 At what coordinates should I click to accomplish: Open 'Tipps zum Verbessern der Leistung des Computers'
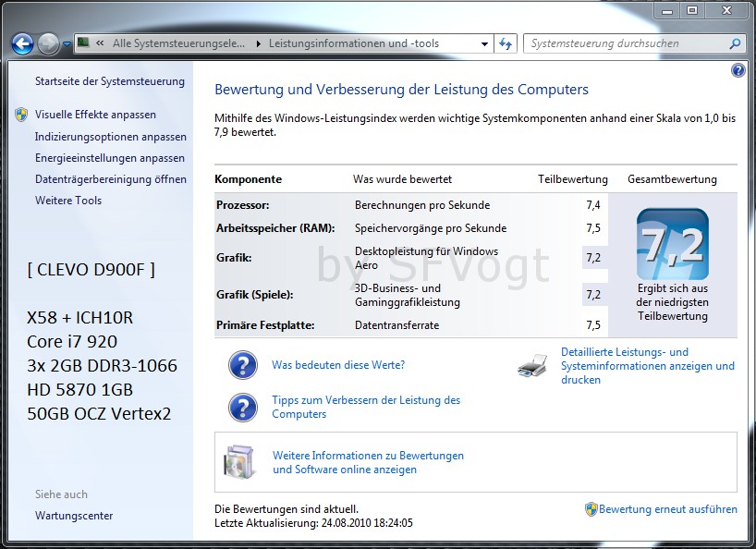[x=366, y=407]
